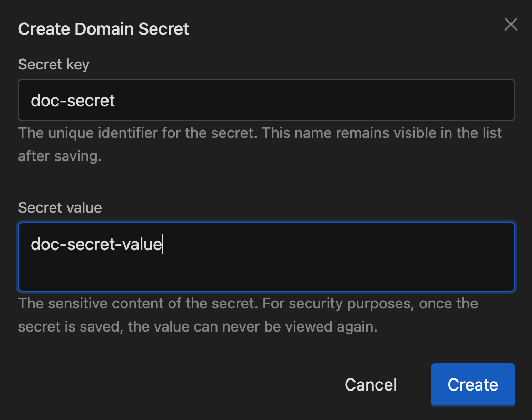Screen dimensions: 532x420
Task: Click the doc-secret-value text area
Action: point(266,257)
